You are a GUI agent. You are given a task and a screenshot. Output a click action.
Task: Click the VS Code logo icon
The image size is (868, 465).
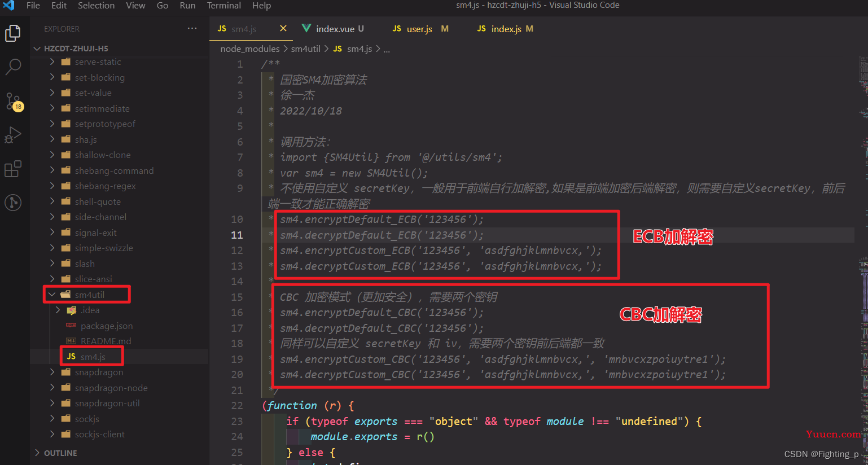point(9,6)
